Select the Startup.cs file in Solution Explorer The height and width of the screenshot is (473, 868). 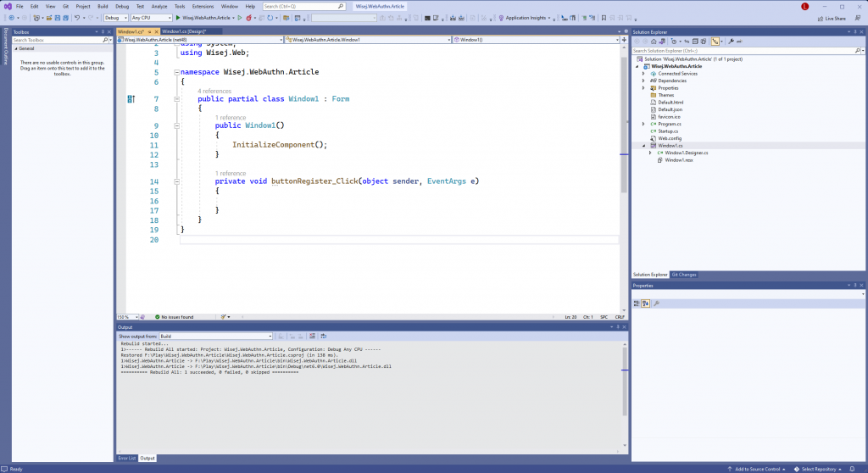pyautogui.click(x=668, y=131)
